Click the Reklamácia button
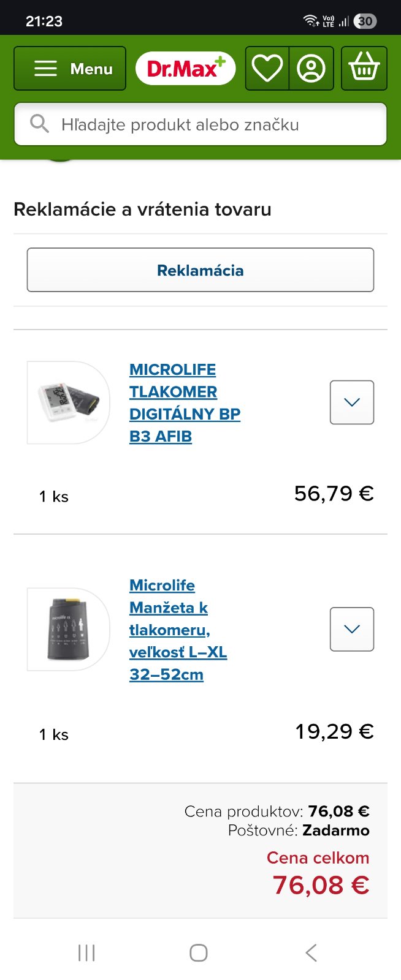Viewport: 401px width, 980px height. 200,270
